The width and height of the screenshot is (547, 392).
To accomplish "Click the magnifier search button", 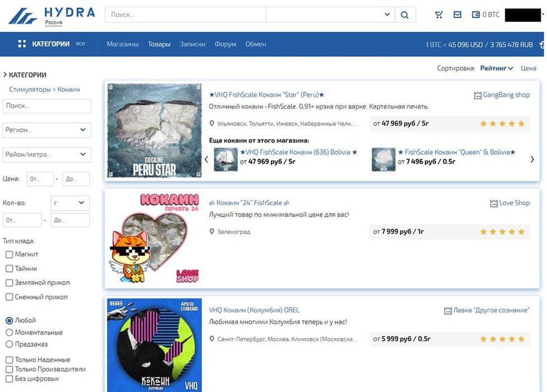I will 405,15.
